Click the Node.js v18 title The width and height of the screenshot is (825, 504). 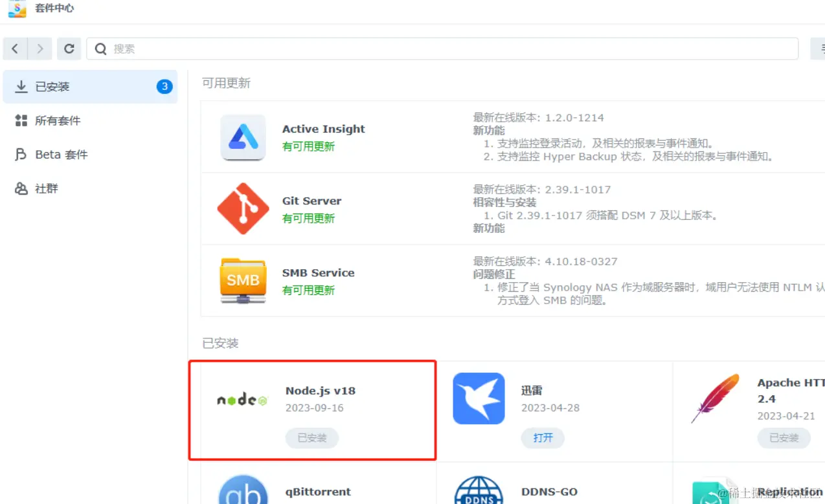click(x=321, y=391)
